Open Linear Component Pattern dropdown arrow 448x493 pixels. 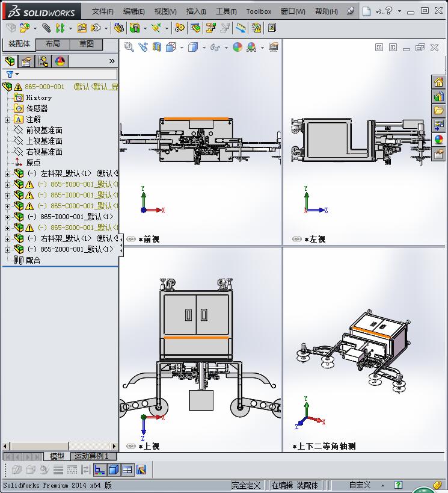tap(70, 28)
